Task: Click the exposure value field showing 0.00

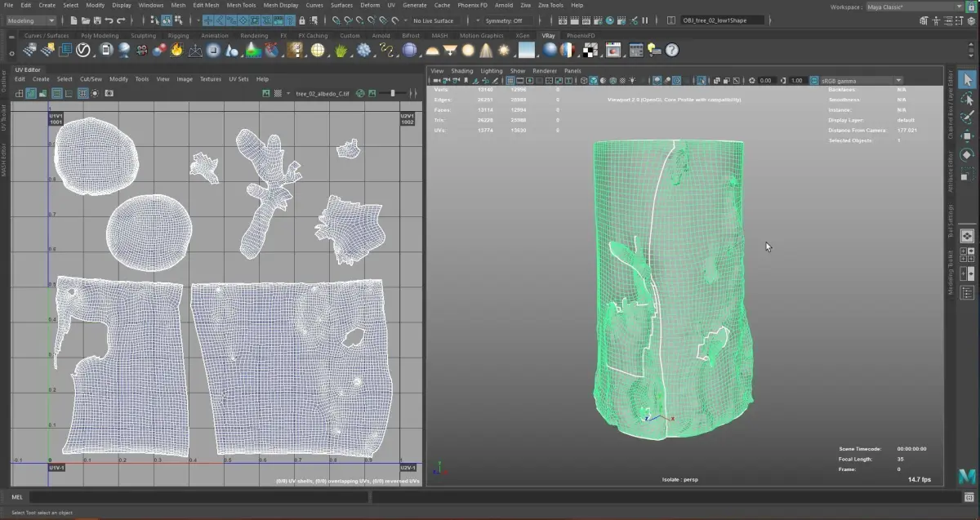Action: (x=765, y=81)
